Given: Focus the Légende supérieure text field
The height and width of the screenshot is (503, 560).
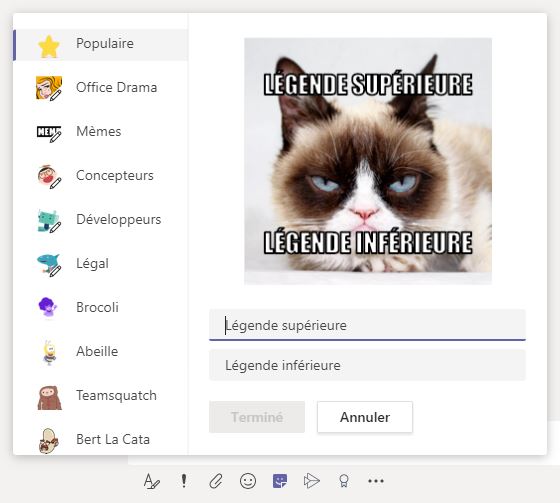Looking at the screenshot, I should coord(367,325).
